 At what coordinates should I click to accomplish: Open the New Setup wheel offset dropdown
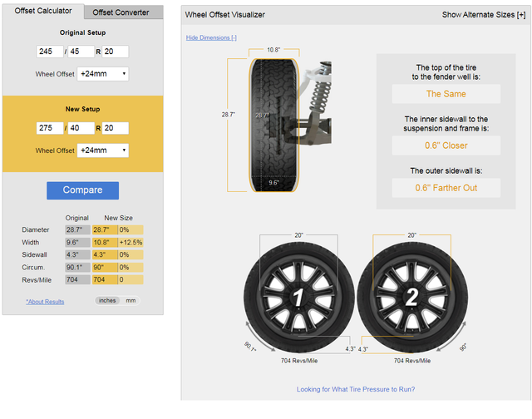pos(103,150)
